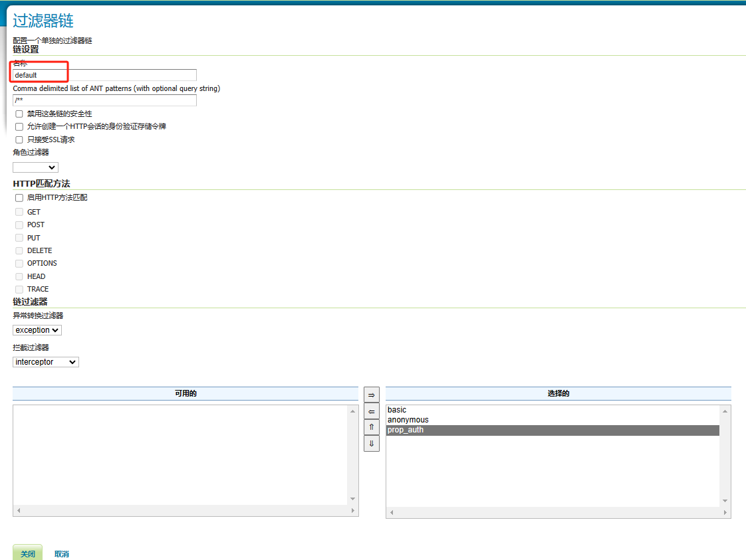Enable 启用HTTP方法匹配 checkbox

click(x=19, y=198)
